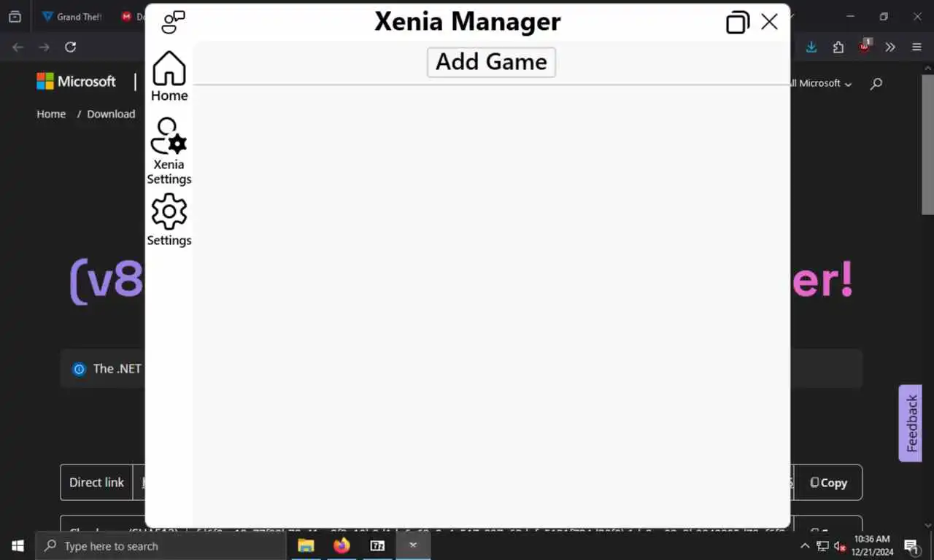Open the Home page in Xenia Manager
Screen dimensions: 934x560
click(x=169, y=77)
